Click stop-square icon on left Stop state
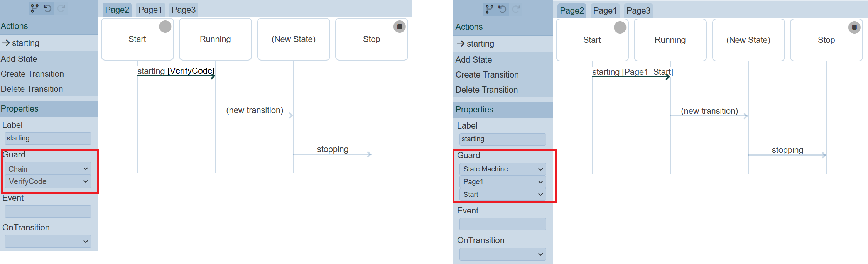Screen dimensions: 868x264 [x=399, y=27]
